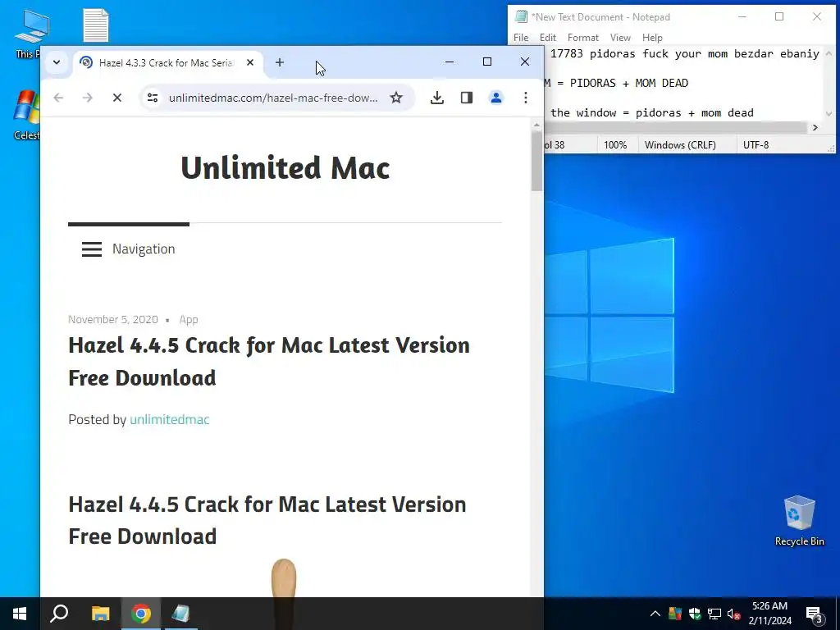Click inside the Notepad text area
This screenshot has width=840, height=630.
point(683,83)
